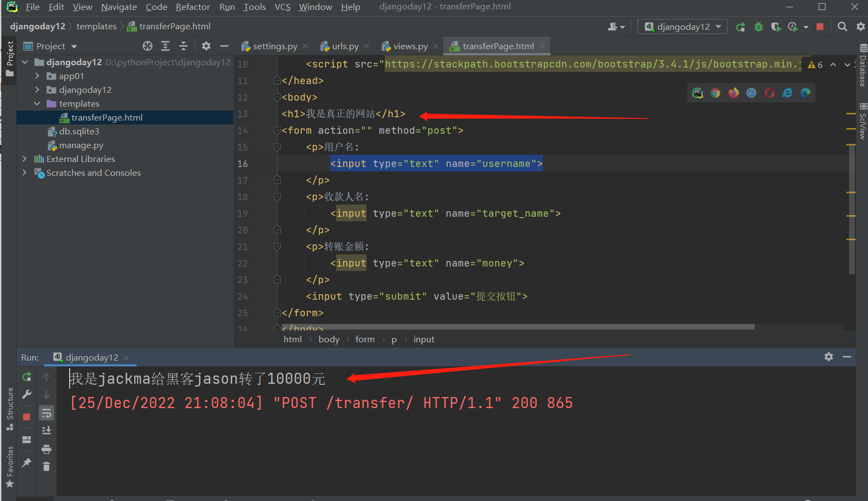Viewport: 868px width, 501px height.
Task: Open IDE settings gear in top toolbar
Action: [x=860, y=27]
